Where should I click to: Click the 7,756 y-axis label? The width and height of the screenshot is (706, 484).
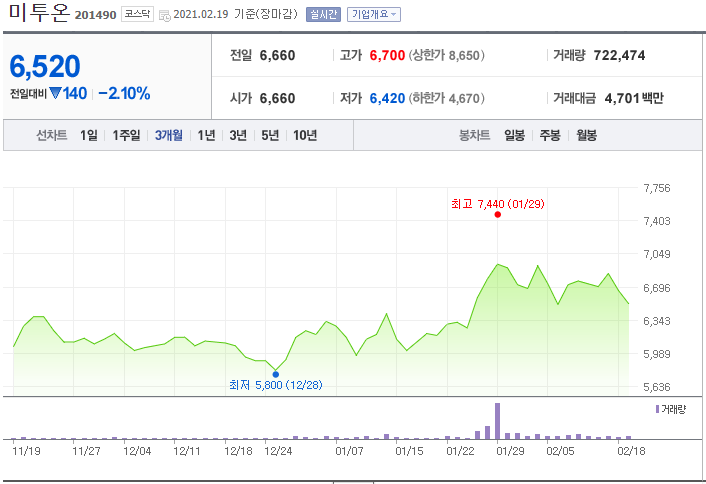(657, 188)
